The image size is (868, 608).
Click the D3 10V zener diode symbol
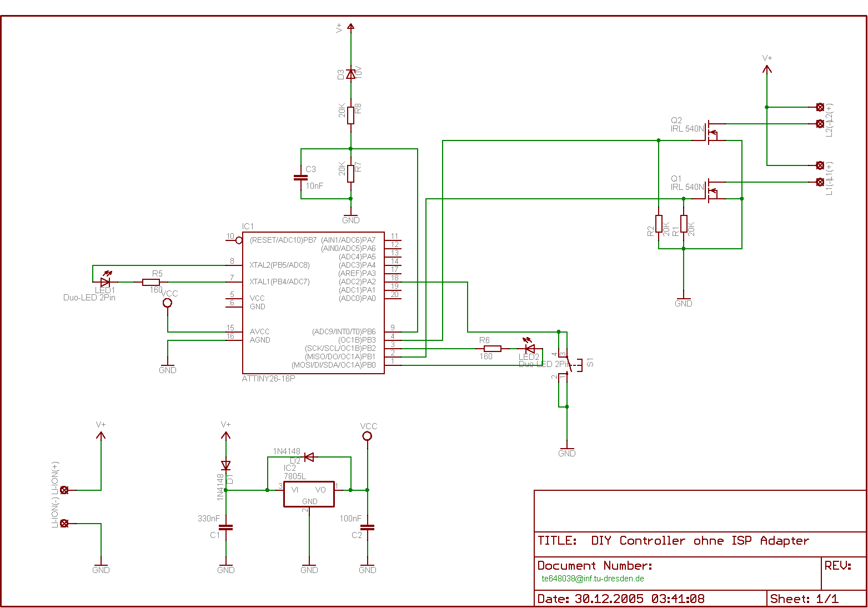350,74
